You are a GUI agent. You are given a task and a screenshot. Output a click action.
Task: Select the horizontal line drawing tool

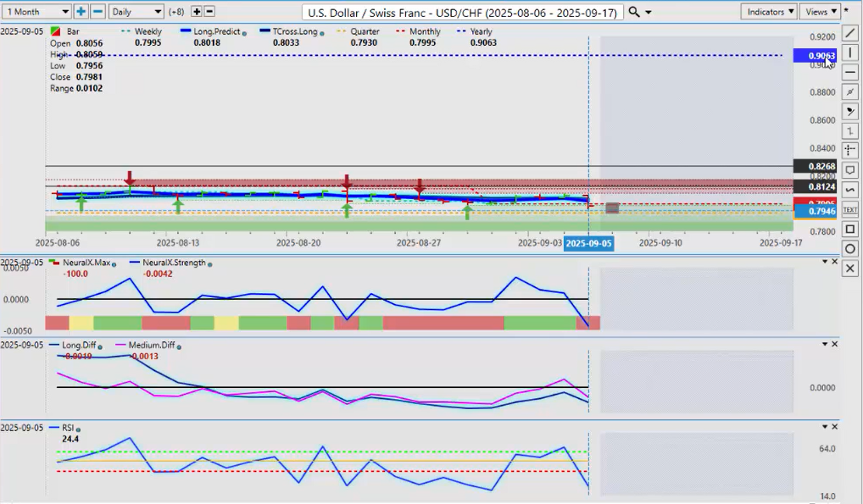[x=851, y=72]
